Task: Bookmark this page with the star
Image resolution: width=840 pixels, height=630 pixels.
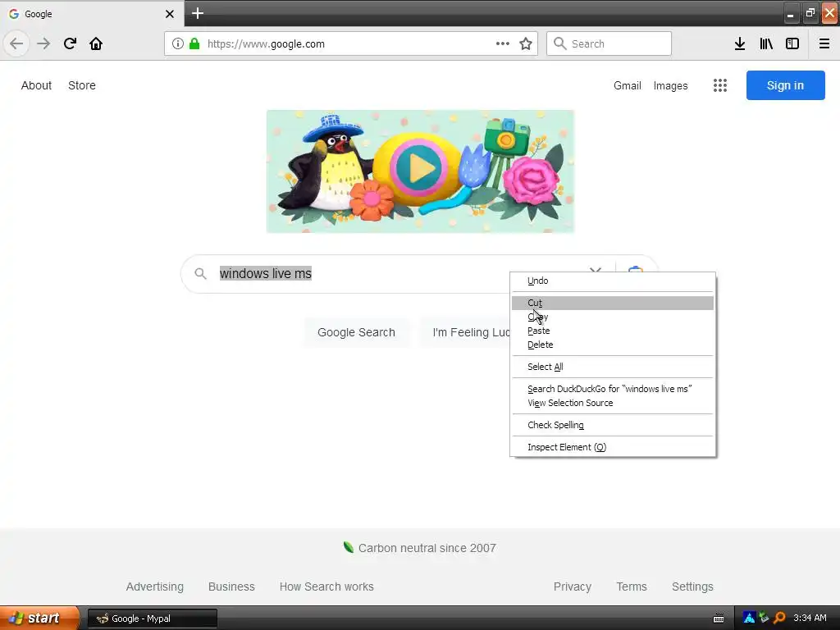Action: pyautogui.click(x=526, y=44)
